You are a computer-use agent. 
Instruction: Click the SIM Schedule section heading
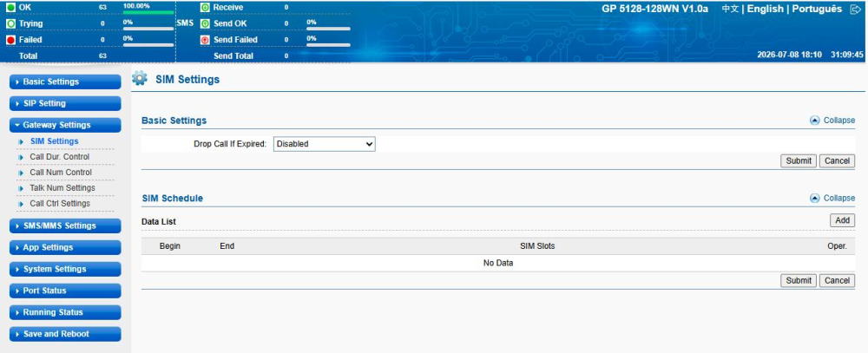pos(172,198)
